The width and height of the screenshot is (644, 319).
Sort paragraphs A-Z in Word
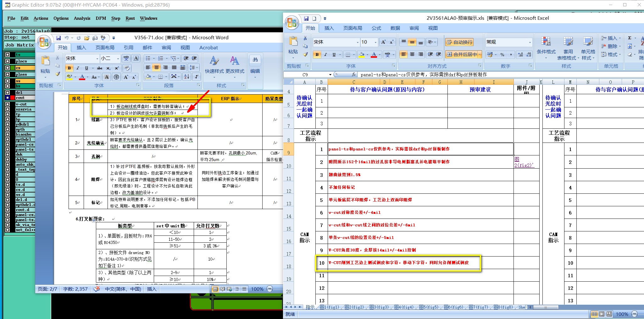click(186, 76)
